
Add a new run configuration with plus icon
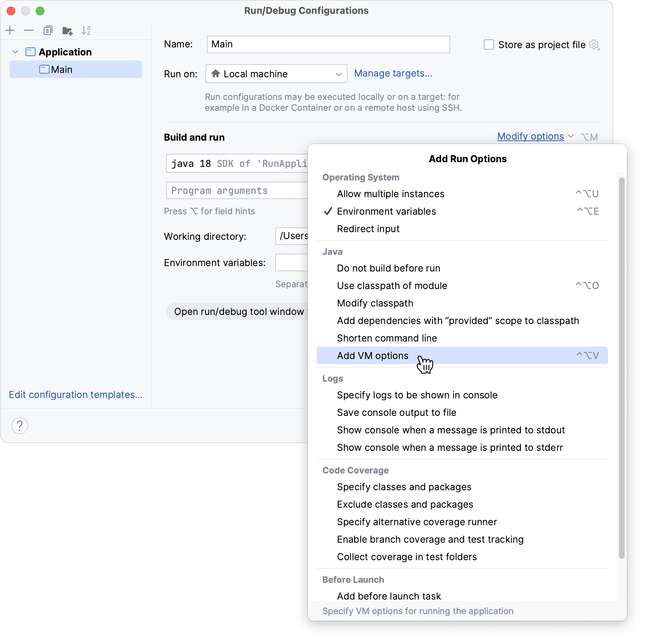click(x=10, y=31)
